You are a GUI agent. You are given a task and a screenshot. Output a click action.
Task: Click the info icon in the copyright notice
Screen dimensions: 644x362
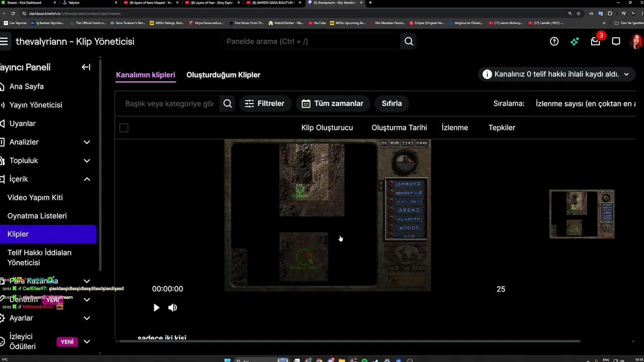(x=487, y=74)
